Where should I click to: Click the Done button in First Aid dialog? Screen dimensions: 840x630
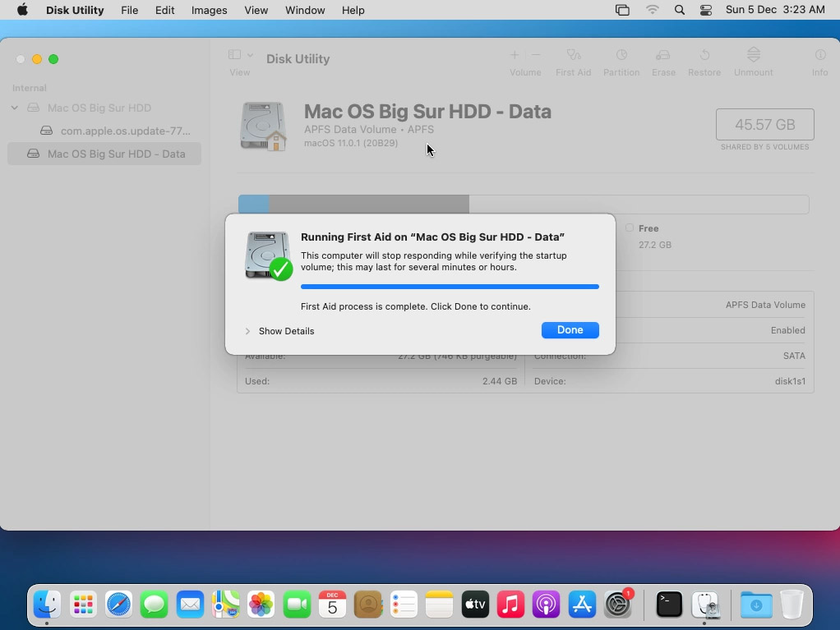[x=570, y=330]
